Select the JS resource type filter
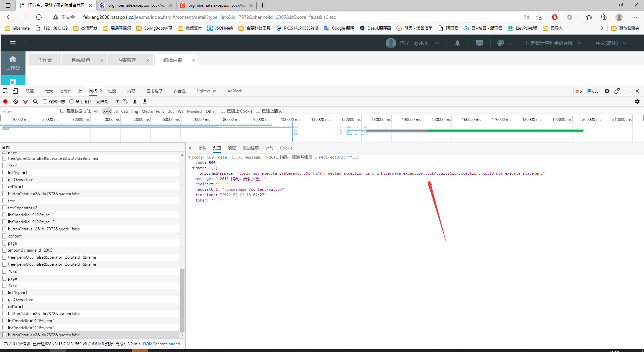This screenshot has width=644, height=352. click(116, 111)
